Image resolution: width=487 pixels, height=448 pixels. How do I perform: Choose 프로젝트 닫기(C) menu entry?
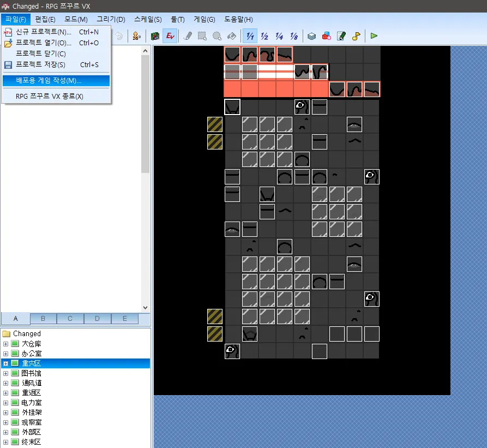coord(56,53)
